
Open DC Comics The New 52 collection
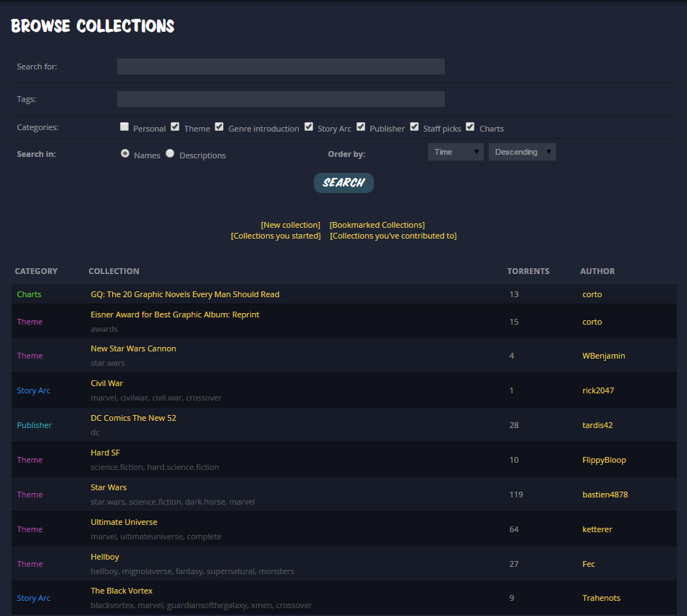pyautogui.click(x=133, y=418)
